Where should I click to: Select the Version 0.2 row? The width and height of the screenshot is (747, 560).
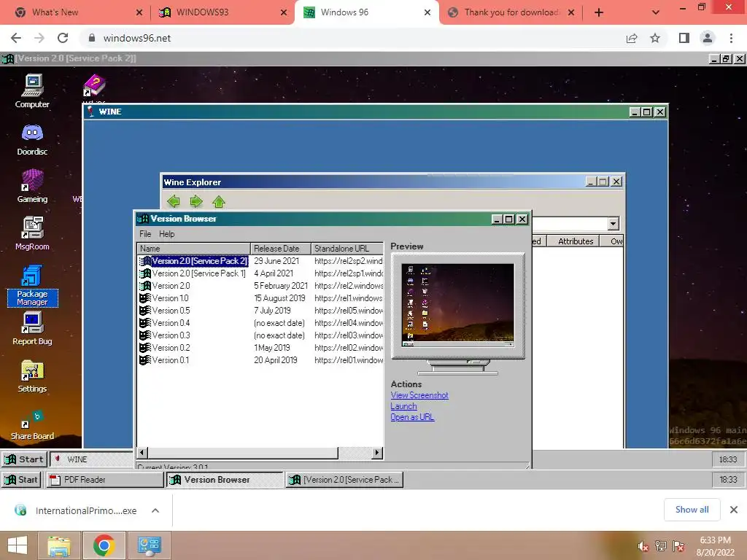tap(260, 348)
